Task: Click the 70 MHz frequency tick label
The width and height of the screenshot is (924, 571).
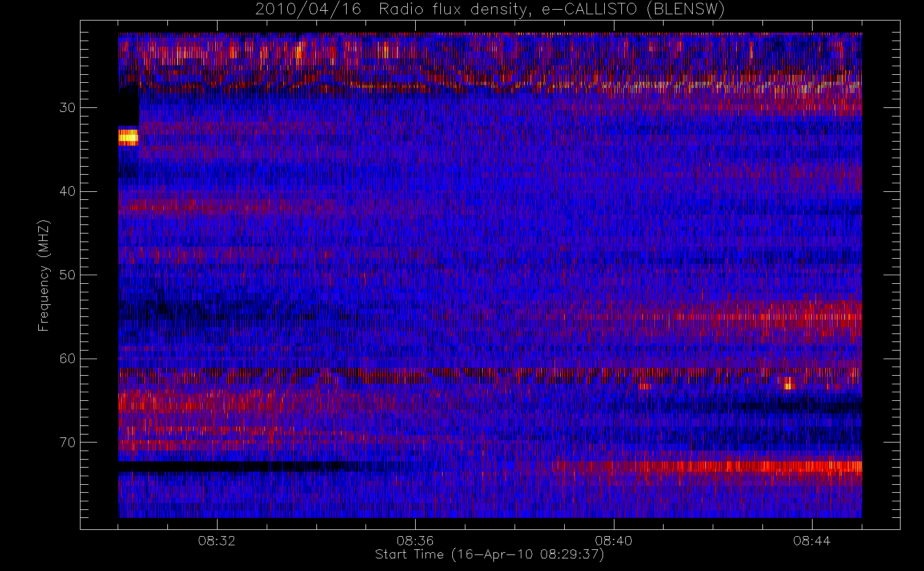Action: (67, 443)
